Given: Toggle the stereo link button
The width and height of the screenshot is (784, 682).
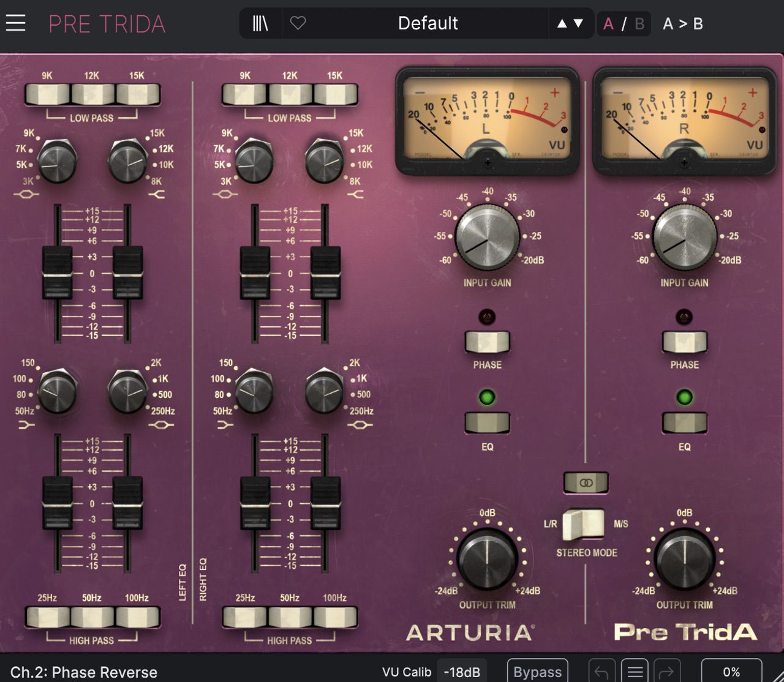Looking at the screenshot, I should (x=586, y=482).
